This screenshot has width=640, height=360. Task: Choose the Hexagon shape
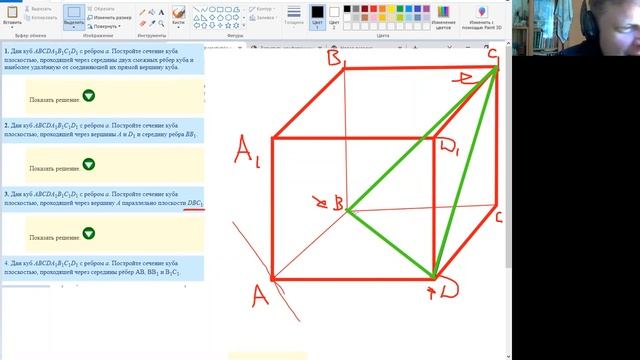click(x=228, y=18)
